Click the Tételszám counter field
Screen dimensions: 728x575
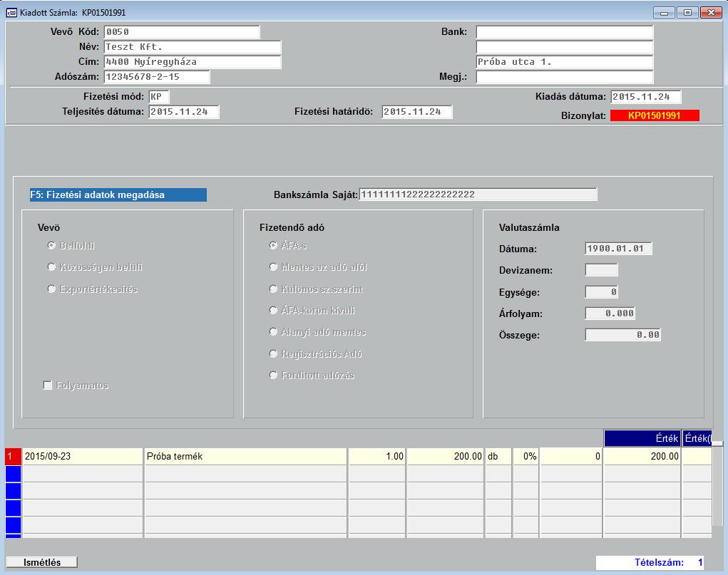point(650,562)
